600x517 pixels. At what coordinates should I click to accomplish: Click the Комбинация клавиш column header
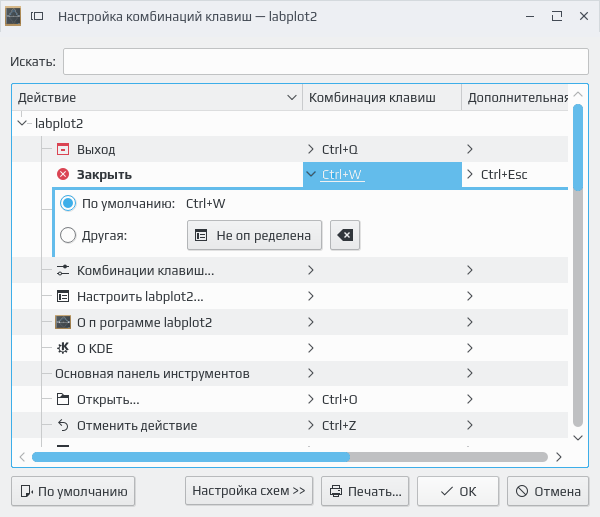click(x=382, y=98)
